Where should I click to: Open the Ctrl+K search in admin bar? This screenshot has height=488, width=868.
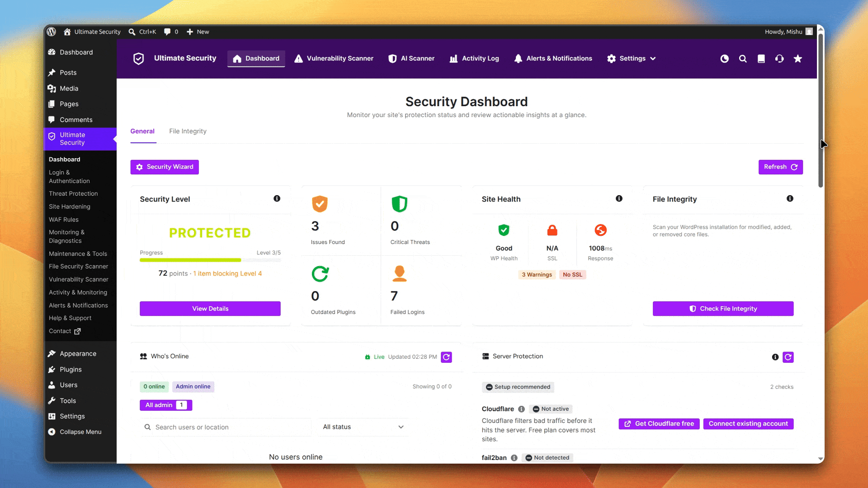(142, 32)
